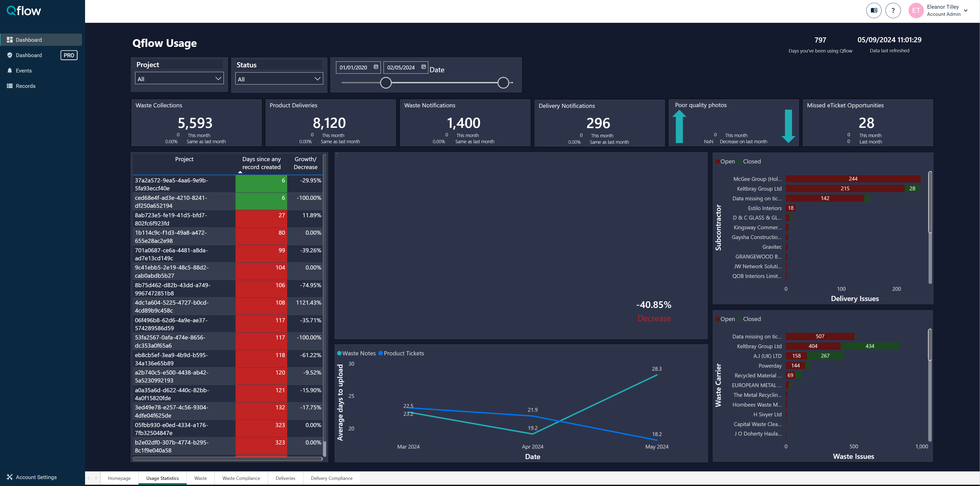
Task: Switch to the Waste Compliance tab
Action: pyautogui.click(x=241, y=478)
